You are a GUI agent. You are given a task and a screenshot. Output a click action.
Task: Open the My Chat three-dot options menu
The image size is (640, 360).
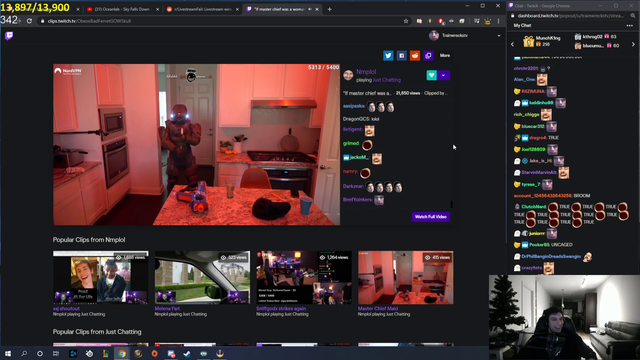[629, 25]
